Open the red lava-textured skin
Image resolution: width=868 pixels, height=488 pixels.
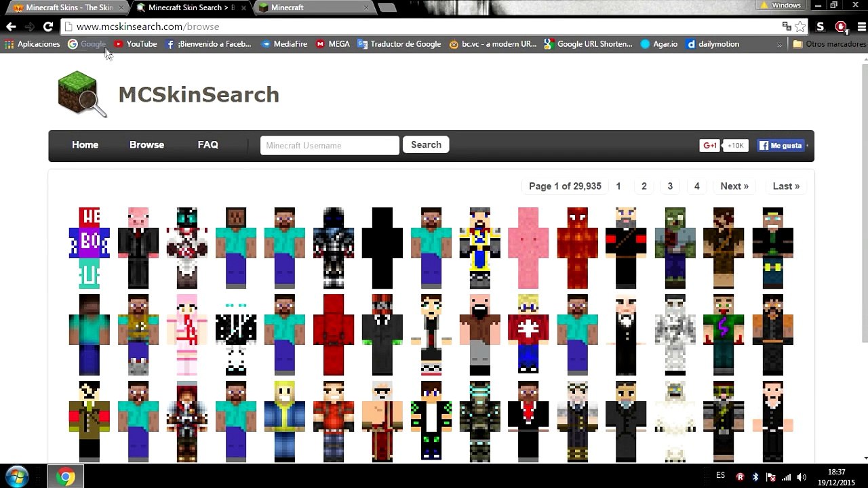[x=578, y=248]
